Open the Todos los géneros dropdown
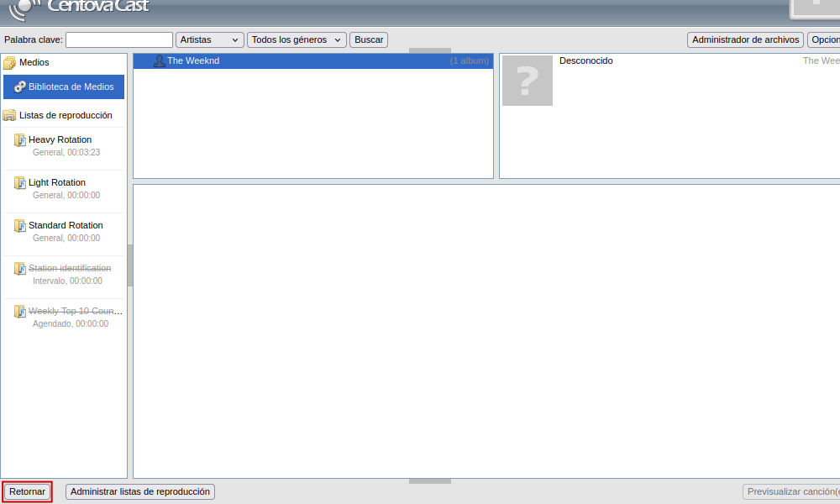 coord(297,40)
